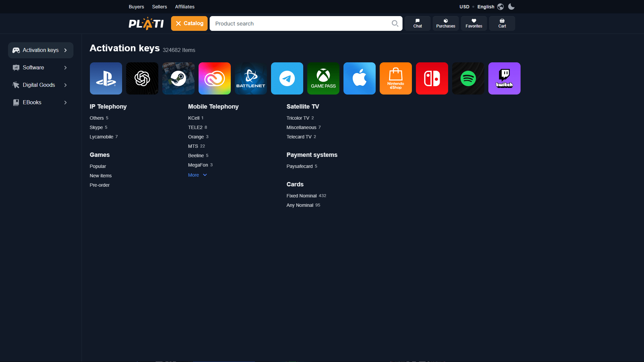This screenshot has width=644, height=362.
Task: View the shopping Cart
Action: coord(502,23)
